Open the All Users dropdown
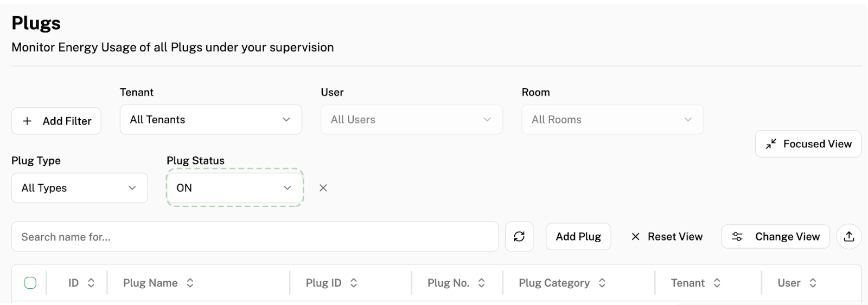This screenshot has height=305, width=868. click(x=411, y=120)
